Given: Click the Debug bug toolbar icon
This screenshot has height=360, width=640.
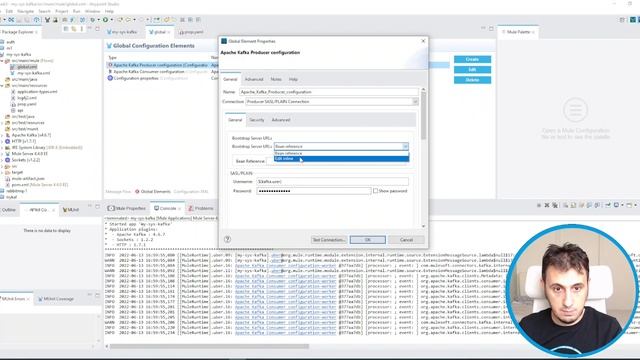Looking at the screenshot, I should coord(93,20).
